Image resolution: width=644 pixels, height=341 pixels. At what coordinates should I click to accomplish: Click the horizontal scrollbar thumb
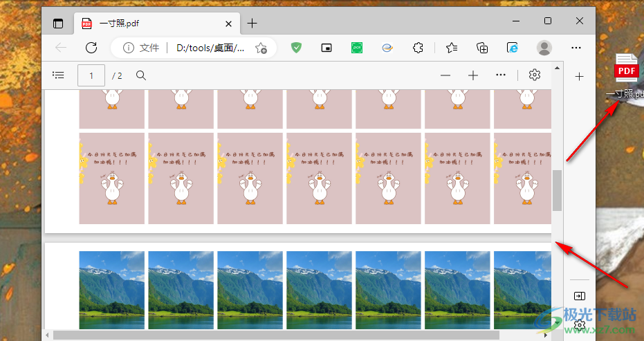pos(277,335)
